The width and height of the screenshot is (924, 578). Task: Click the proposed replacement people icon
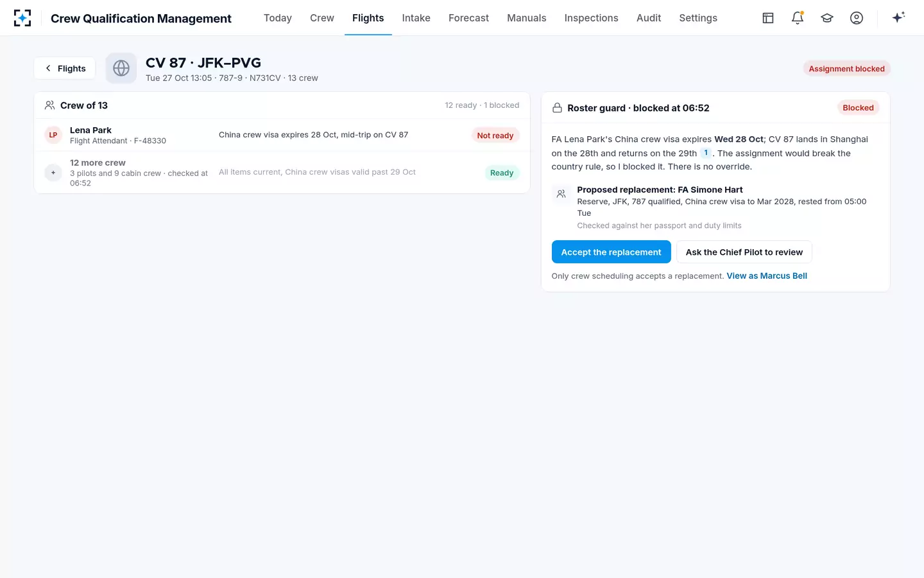point(561,194)
